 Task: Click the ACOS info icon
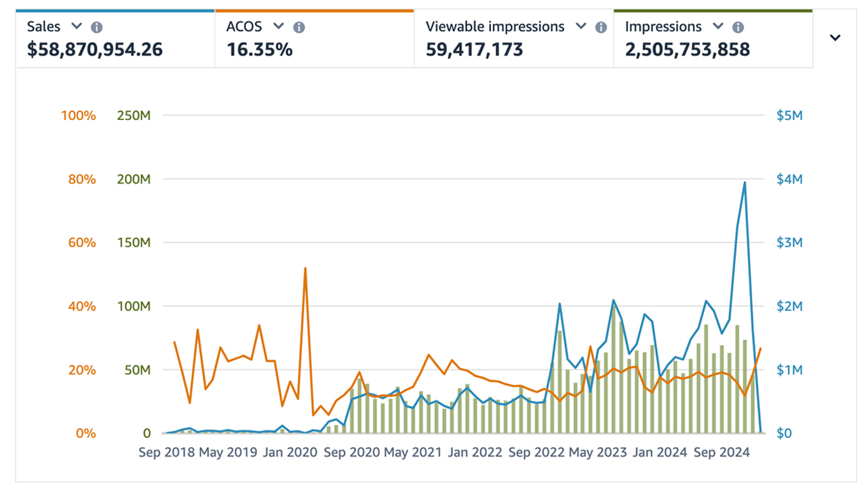(x=298, y=27)
